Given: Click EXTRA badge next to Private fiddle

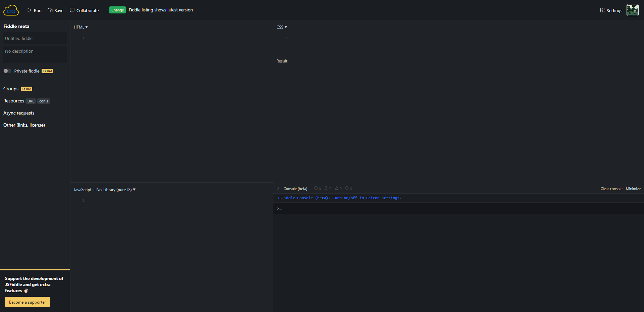Looking at the screenshot, I should [x=48, y=71].
